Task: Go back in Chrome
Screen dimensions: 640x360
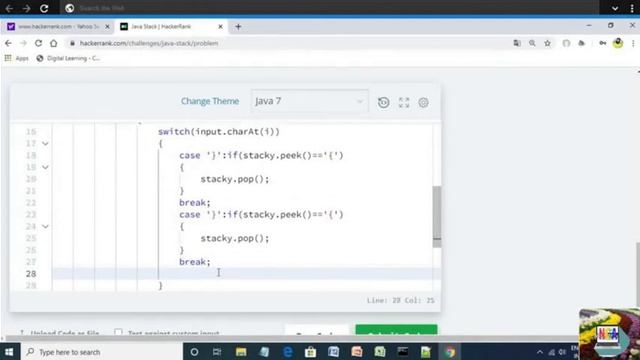Action: pos(8,43)
